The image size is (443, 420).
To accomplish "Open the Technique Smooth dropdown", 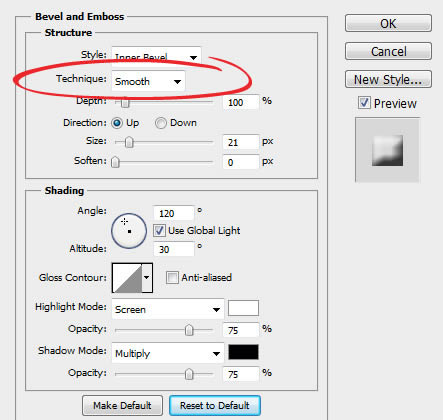I will point(148,81).
